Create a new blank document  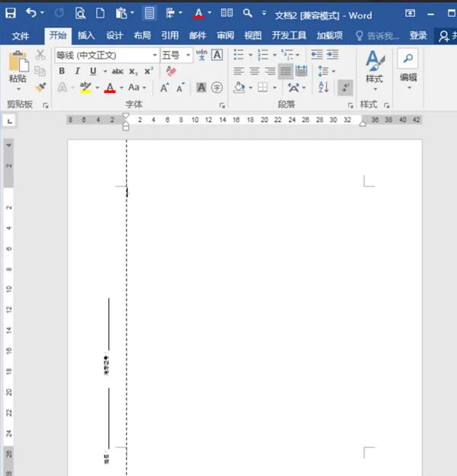(x=100, y=14)
